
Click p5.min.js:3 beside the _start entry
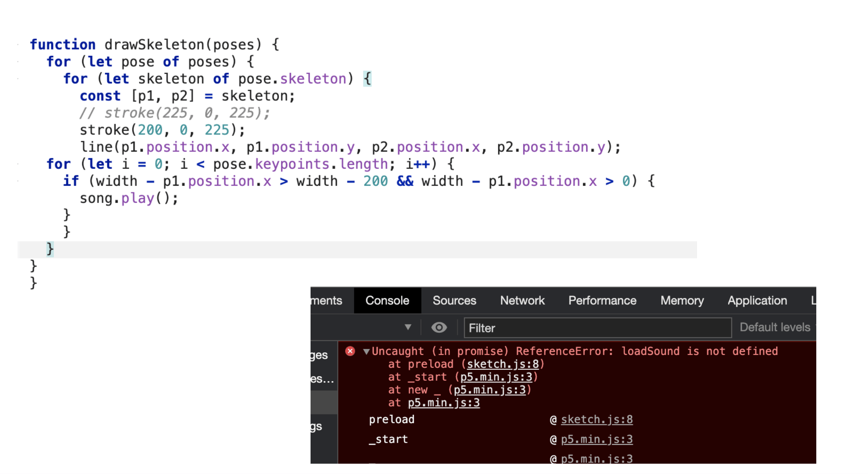pyautogui.click(x=597, y=439)
